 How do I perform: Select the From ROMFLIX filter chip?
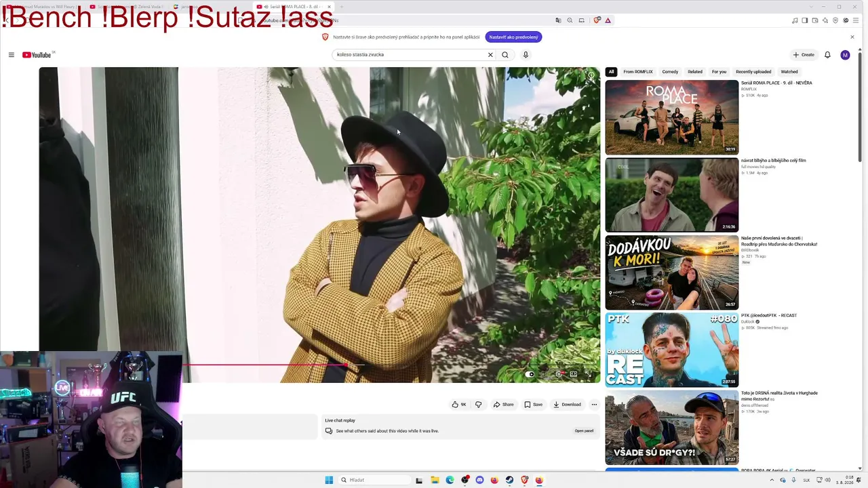[x=638, y=72]
